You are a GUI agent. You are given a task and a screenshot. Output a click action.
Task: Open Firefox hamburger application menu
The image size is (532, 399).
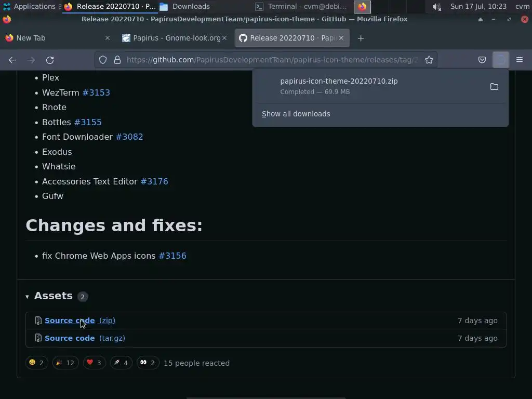(x=519, y=60)
